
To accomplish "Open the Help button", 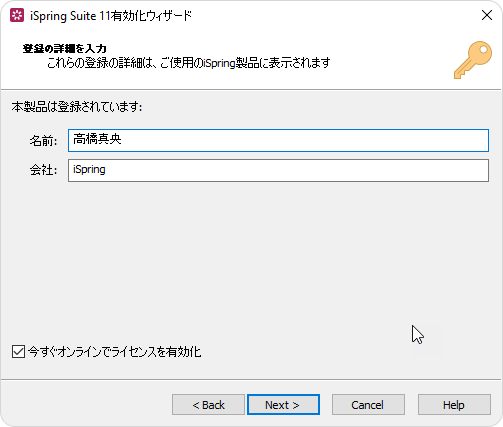I will (454, 405).
